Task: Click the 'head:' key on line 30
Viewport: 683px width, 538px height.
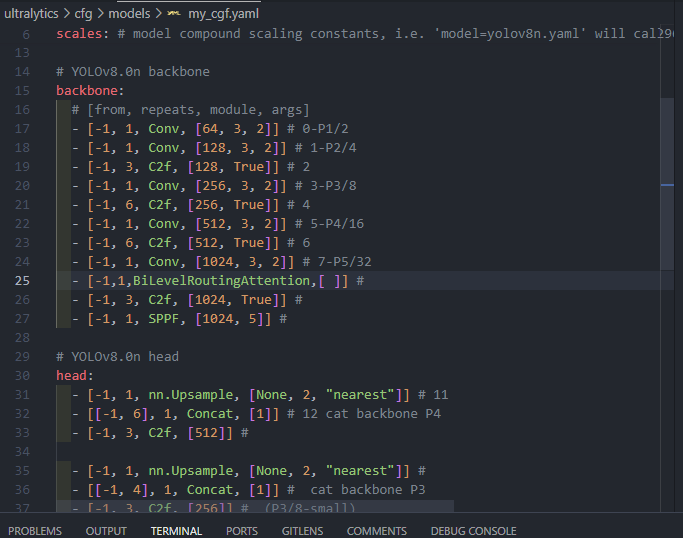Action: (x=74, y=376)
